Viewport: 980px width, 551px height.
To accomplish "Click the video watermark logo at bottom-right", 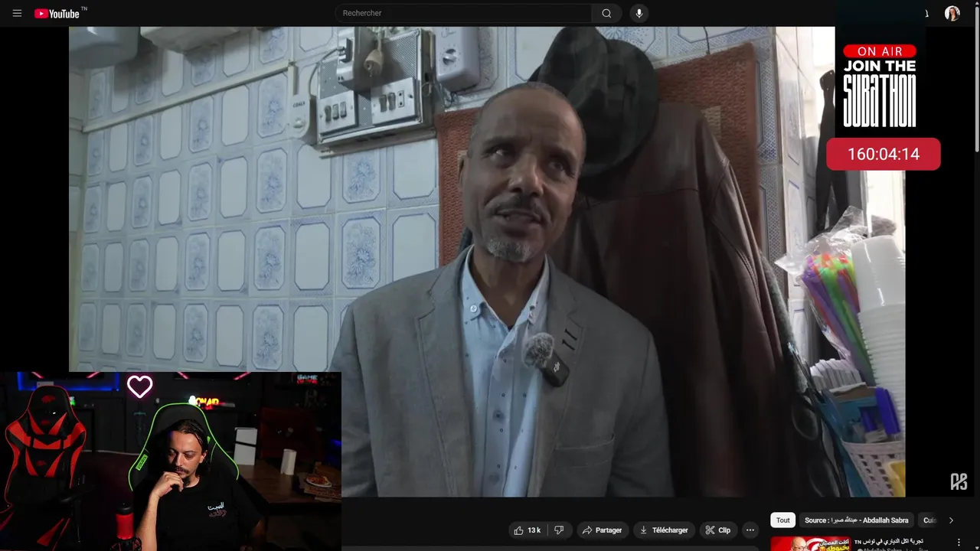I will pos(959,481).
